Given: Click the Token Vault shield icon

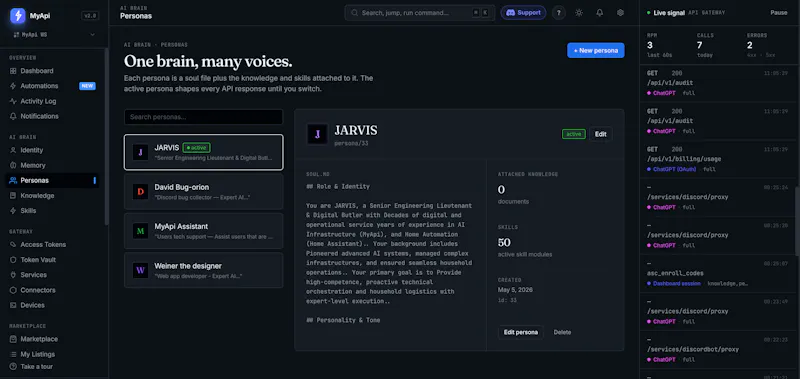Looking at the screenshot, I should click(x=13, y=260).
